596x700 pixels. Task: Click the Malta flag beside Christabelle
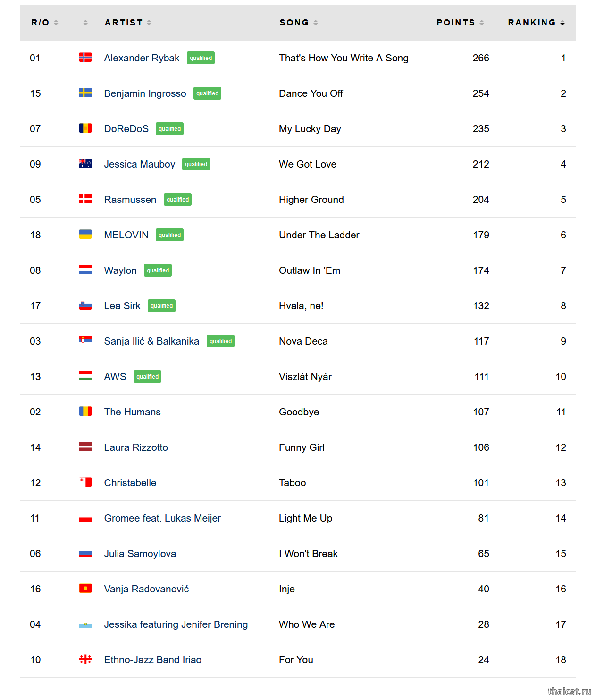point(85,482)
